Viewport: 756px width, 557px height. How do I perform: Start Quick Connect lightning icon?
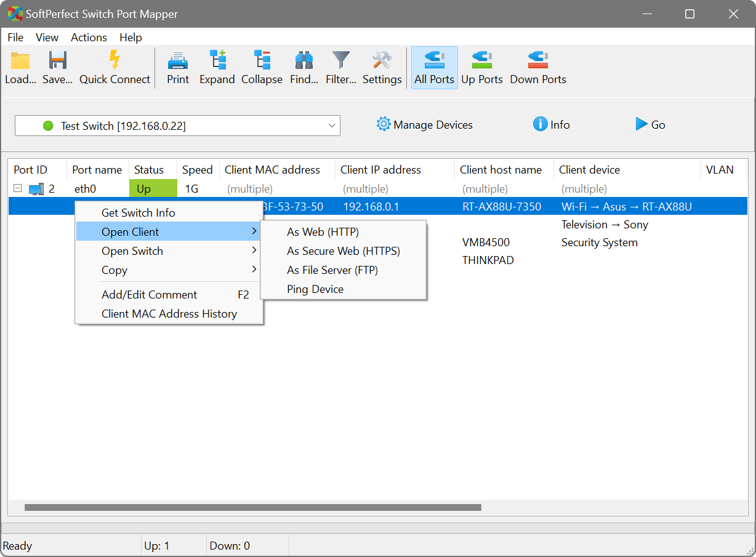click(x=115, y=60)
